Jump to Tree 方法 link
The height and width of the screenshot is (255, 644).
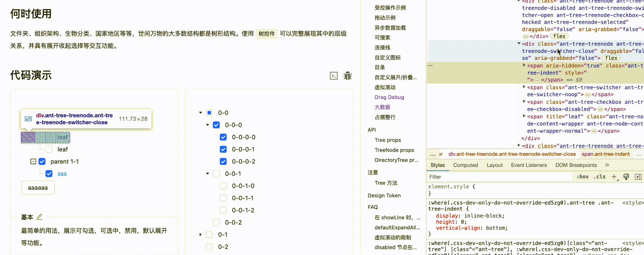386,183
